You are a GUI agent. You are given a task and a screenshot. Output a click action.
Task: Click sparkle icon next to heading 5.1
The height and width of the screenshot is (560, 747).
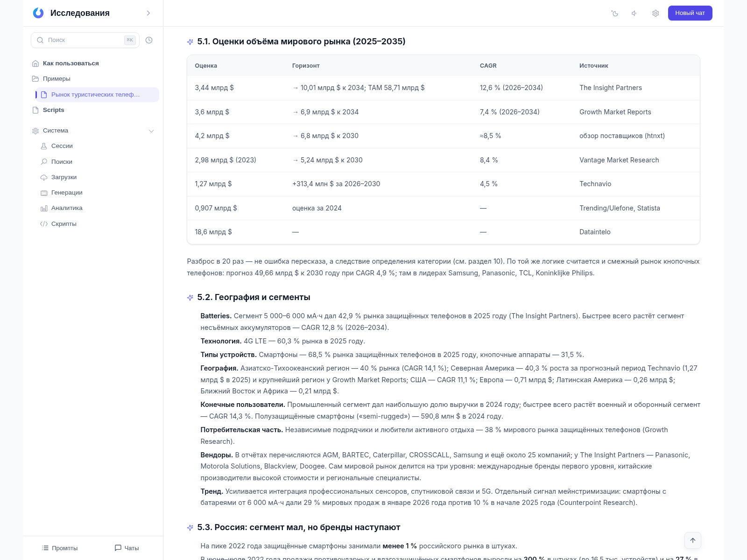click(190, 42)
